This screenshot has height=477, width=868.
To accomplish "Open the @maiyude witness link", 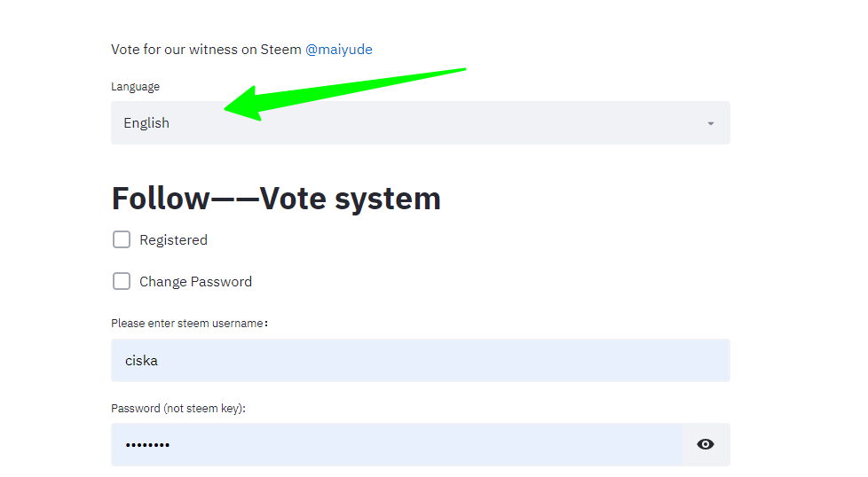I will pyautogui.click(x=339, y=50).
